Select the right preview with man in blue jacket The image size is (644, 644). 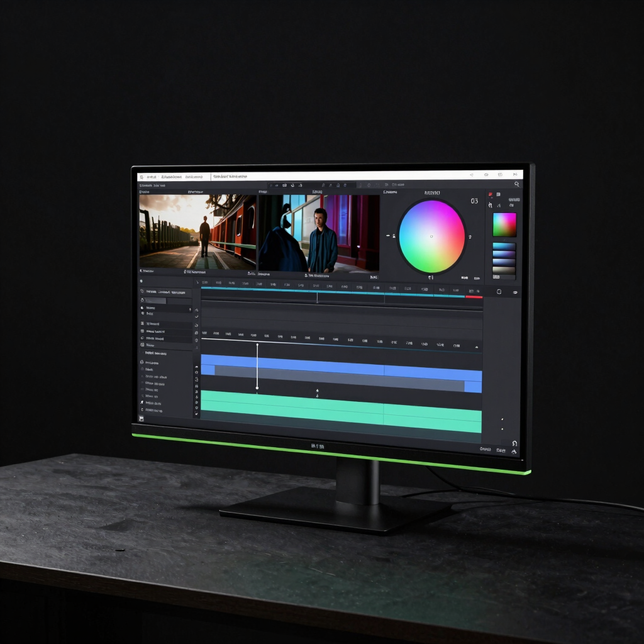[x=318, y=233]
